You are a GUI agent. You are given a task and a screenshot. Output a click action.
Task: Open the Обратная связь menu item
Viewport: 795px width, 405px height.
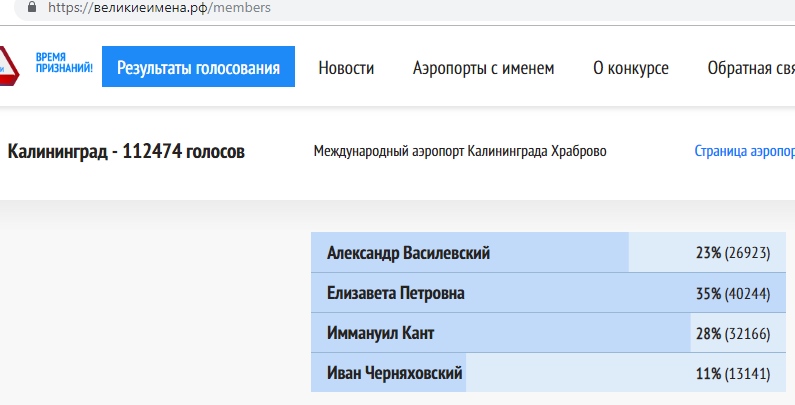click(750, 68)
